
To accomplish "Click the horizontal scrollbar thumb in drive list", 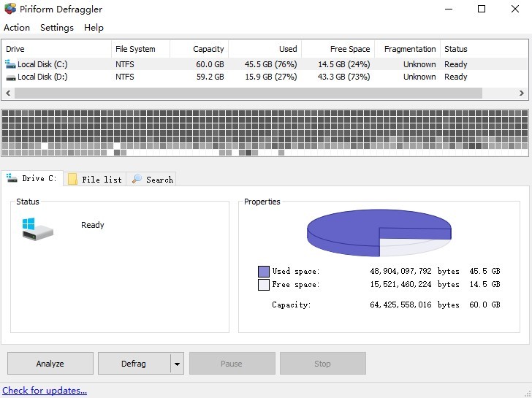I will [248, 93].
